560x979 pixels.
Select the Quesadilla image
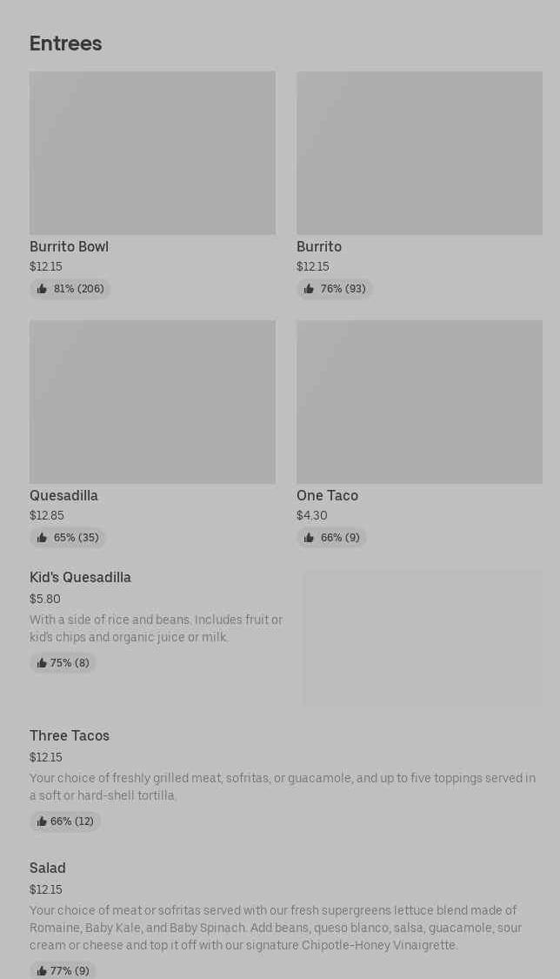pyautogui.click(x=152, y=402)
